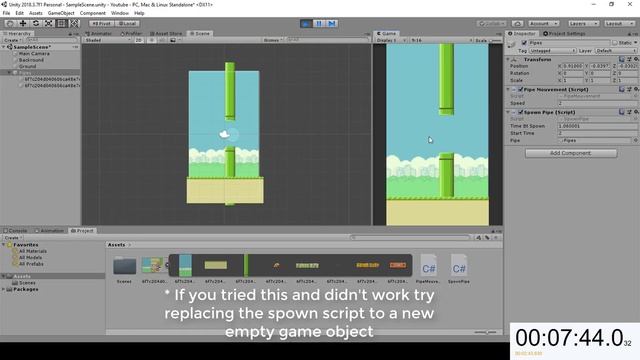Open the Account dropdown

click(543, 24)
